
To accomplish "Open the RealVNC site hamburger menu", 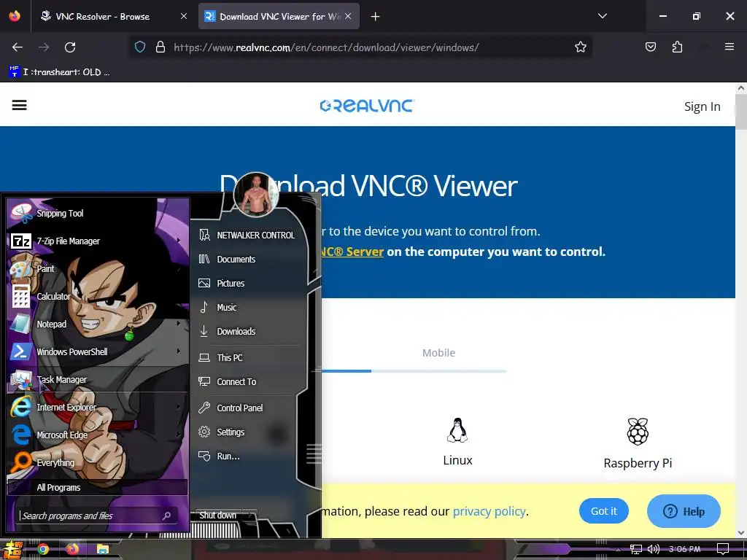I will [19, 105].
